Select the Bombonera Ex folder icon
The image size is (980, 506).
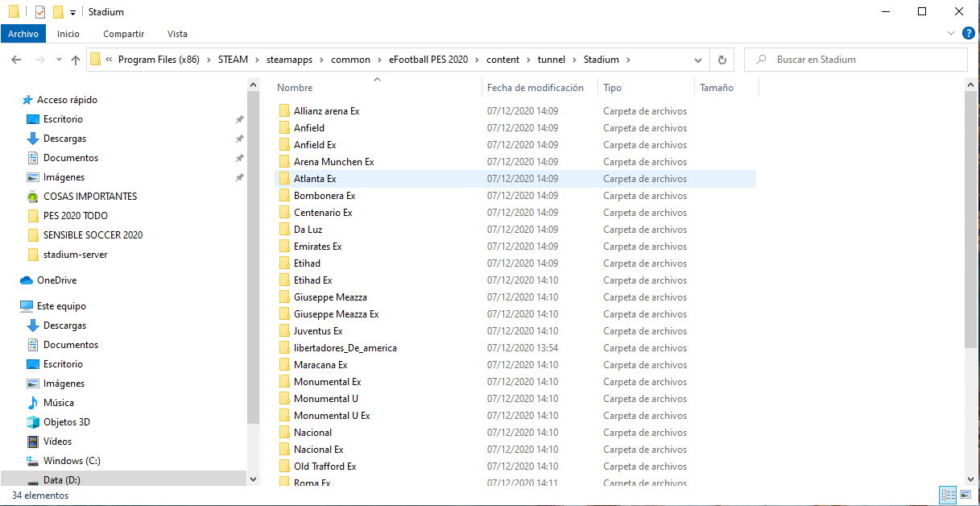(284, 196)
